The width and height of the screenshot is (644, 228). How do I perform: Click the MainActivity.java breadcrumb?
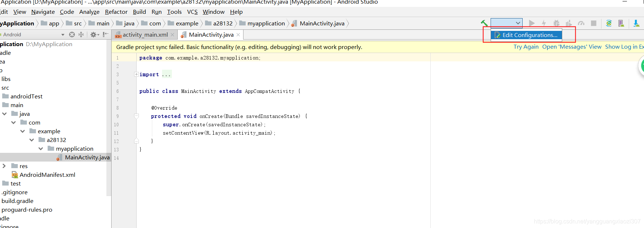[318, 24]
